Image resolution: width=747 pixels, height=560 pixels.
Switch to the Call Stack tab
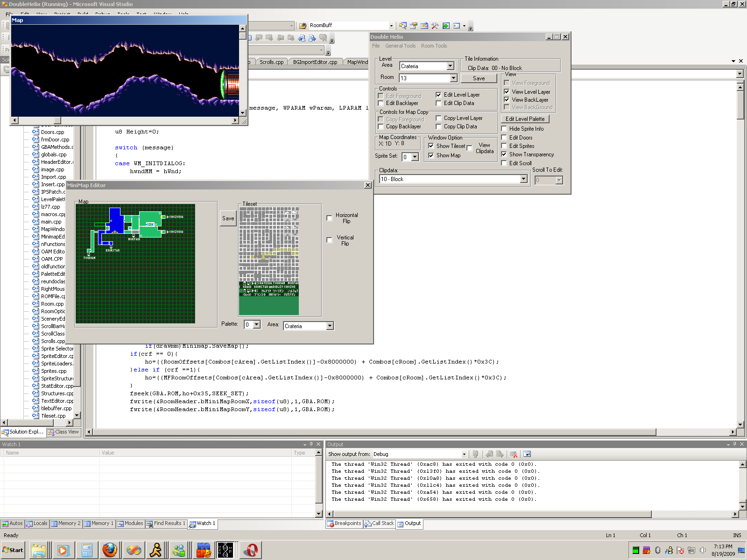pyautogui.click(x=379, y=524)
